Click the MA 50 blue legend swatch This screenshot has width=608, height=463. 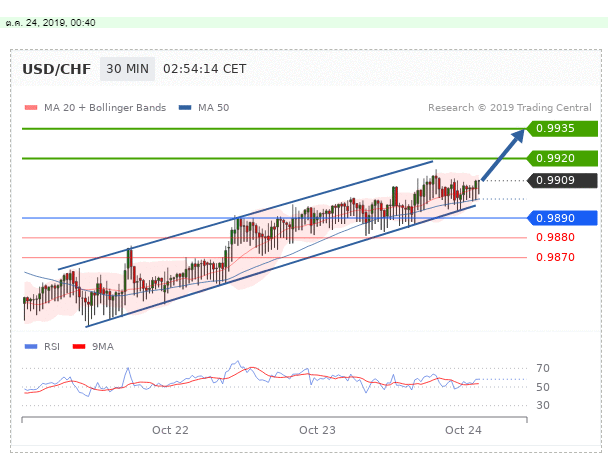coord(185,107)
